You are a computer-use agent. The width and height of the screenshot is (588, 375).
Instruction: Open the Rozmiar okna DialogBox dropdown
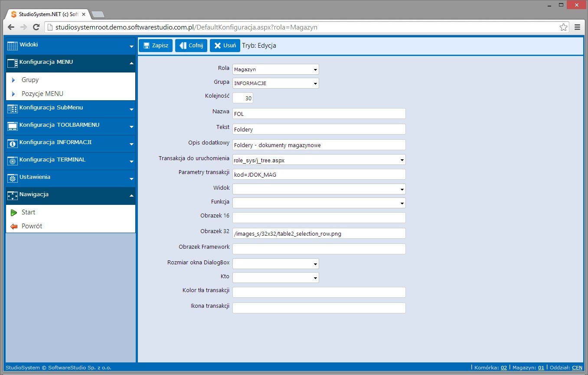coord(276,263)
